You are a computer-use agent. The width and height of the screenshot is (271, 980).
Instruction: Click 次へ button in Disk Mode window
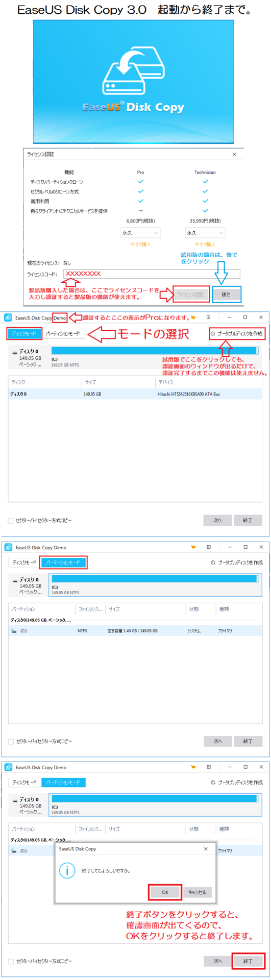[217, 520]
